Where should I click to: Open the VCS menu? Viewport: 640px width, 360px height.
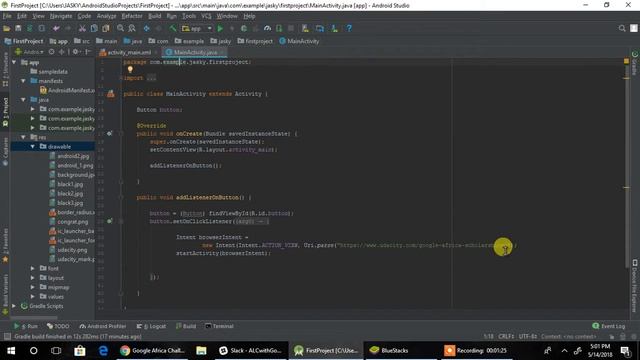[x=206, y=16]
